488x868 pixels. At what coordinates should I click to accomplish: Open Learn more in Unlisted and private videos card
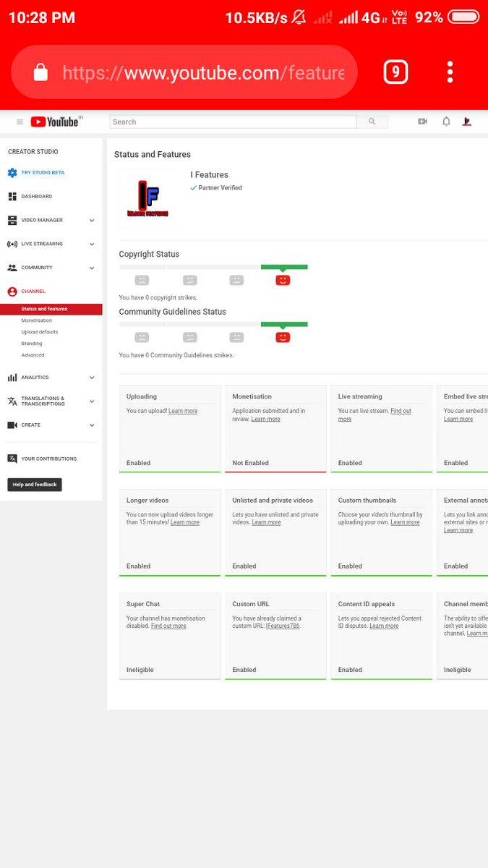(266, 522)
